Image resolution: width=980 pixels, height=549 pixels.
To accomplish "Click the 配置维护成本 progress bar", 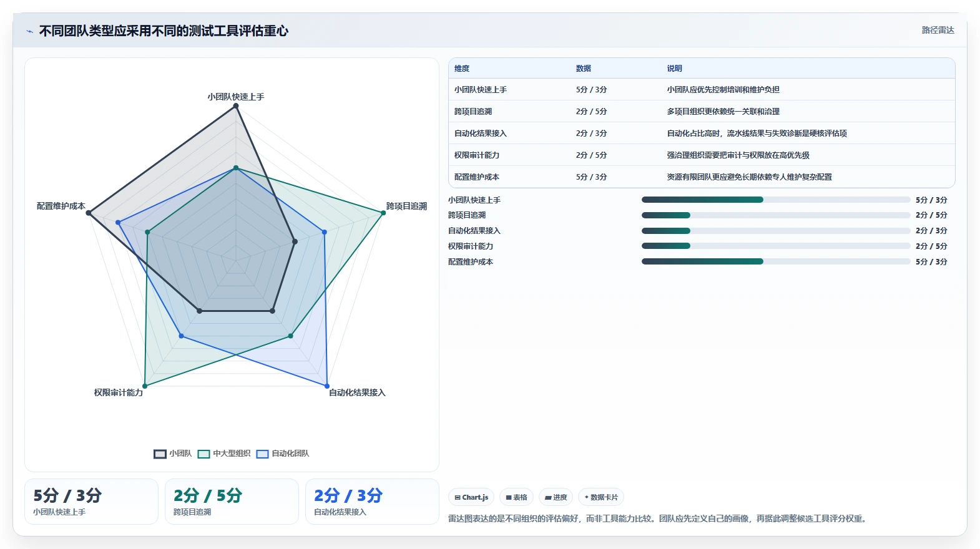I will (x=776, y=261).
